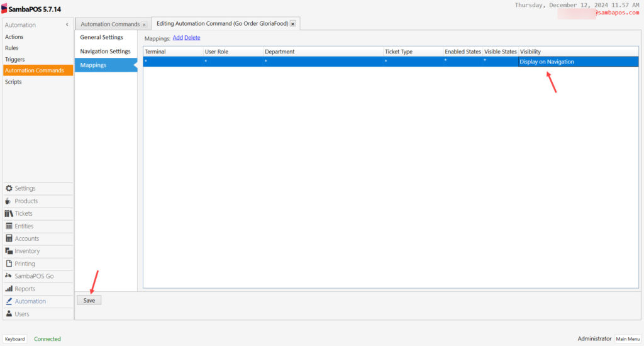
Task: Click the Keyboard button
Action: [15, 339]
